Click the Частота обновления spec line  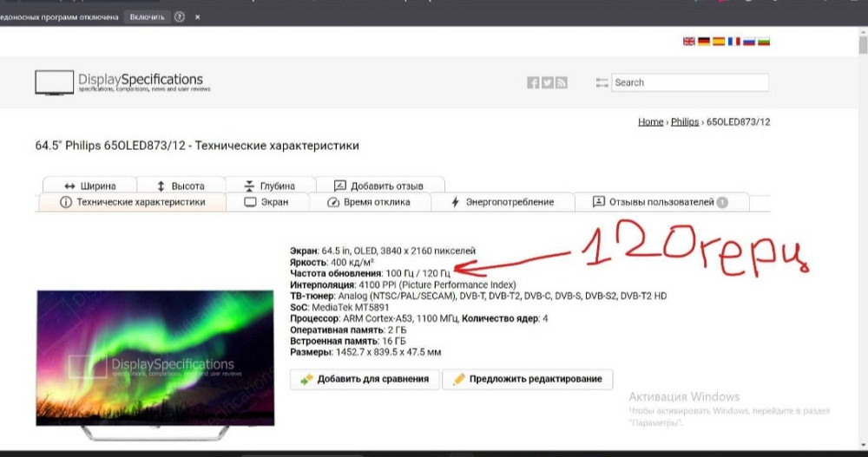tap(371, 273)
